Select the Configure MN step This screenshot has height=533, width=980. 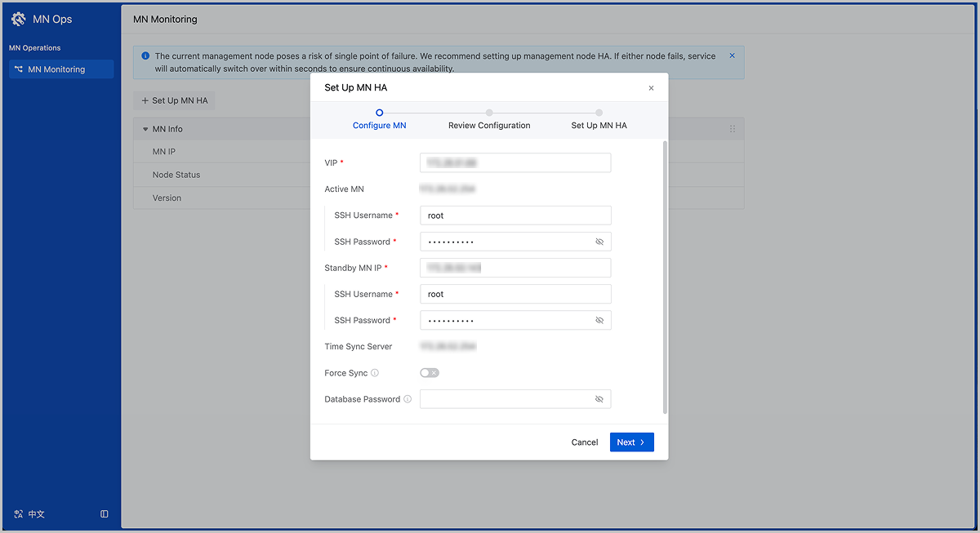(x=379, y=119)
